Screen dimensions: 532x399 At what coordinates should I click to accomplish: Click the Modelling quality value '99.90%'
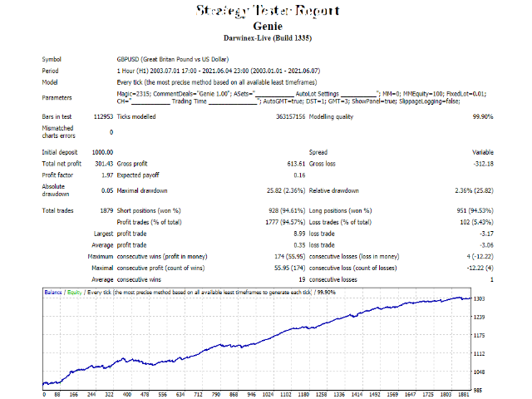tap(483, 116)
